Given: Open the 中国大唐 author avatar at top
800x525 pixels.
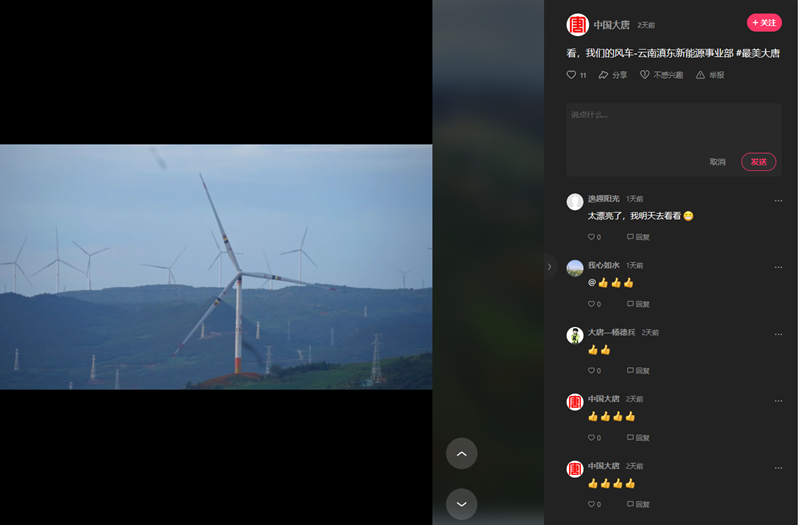Looking at the screenshot, I should tap(577, 25).
